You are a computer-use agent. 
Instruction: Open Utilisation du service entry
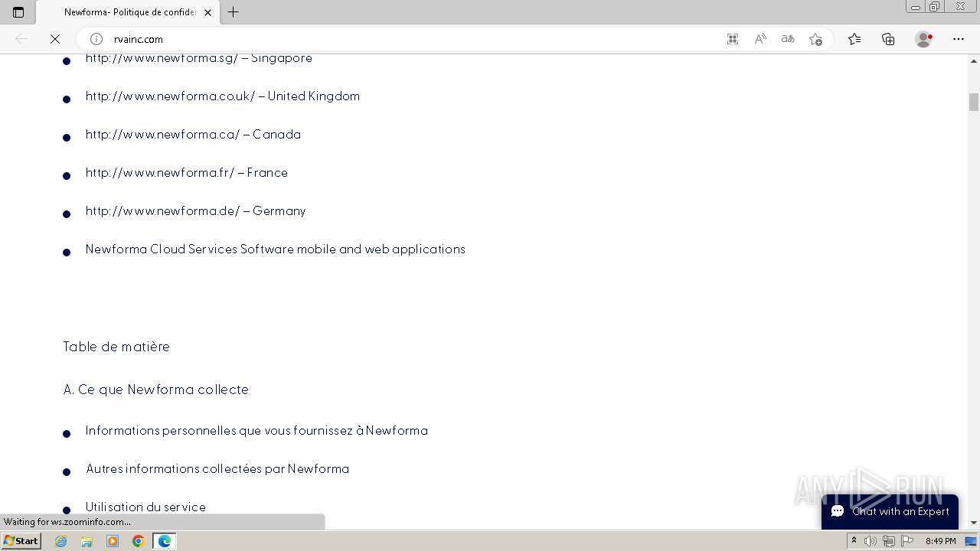[x=145, y=507]
